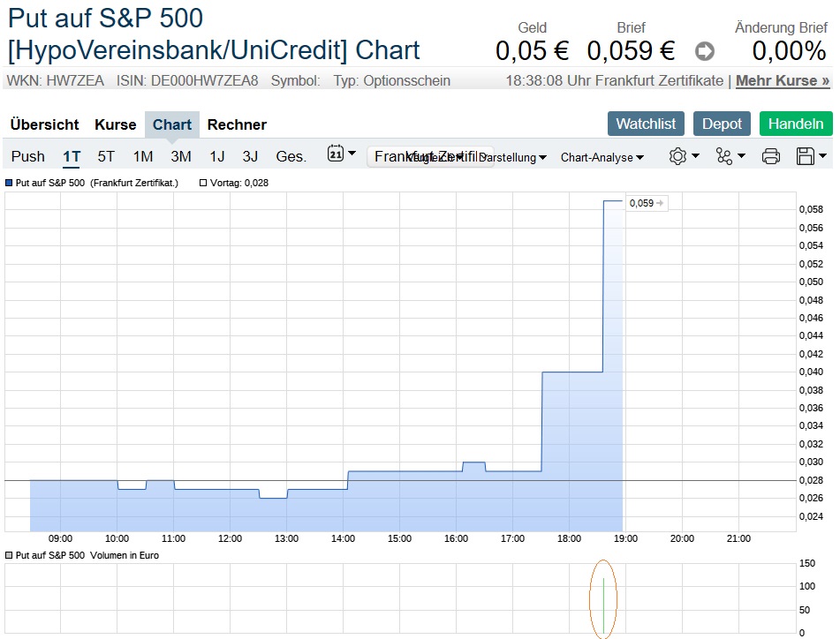Click the Depot button
Screen dimensions: 840x639
[x=722, y=124]
